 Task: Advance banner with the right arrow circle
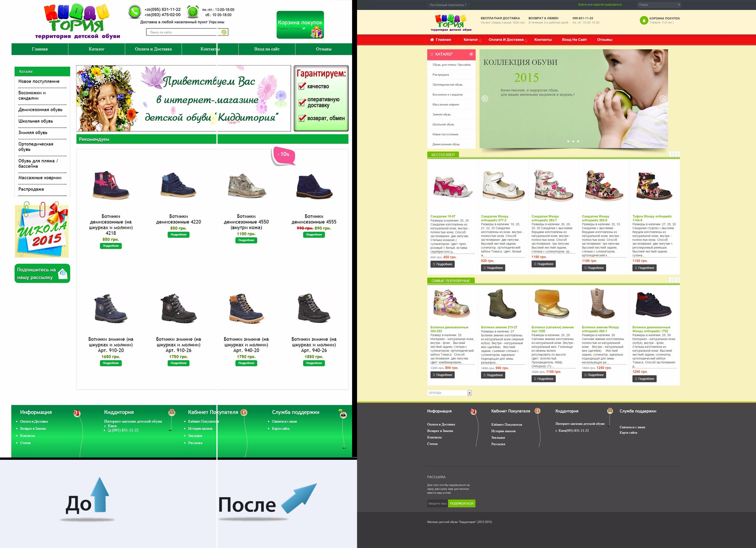[x=662, y=99]
